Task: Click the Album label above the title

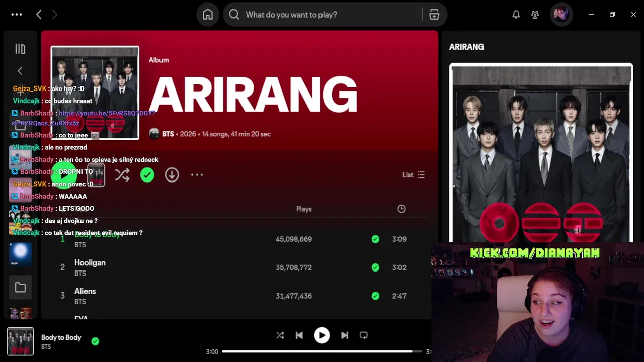Action: tap(158, 60)
